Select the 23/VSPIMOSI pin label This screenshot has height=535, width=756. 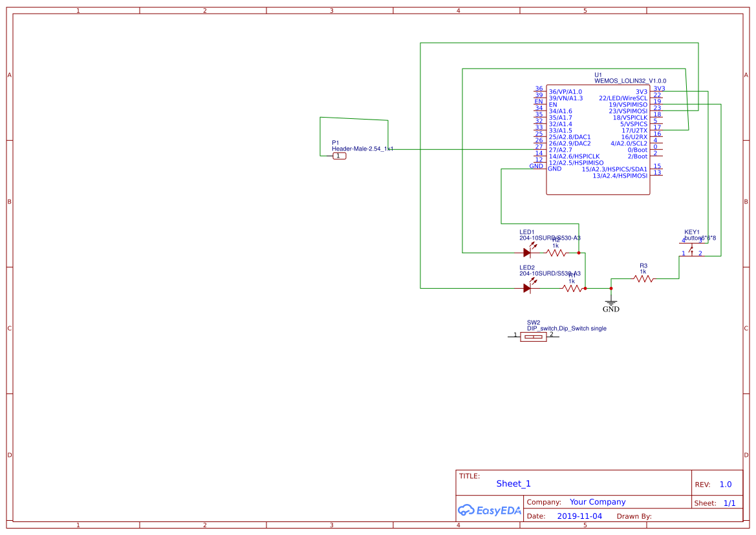pyautogui.click(x=628, y=111)
